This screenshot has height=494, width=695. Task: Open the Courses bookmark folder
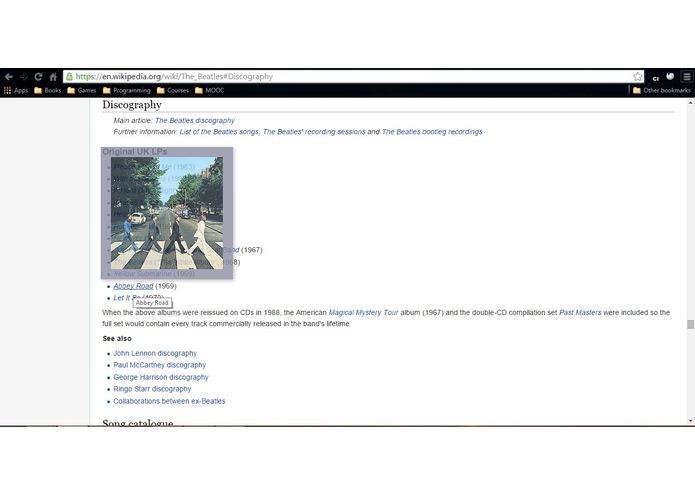(x=173, y=90)
